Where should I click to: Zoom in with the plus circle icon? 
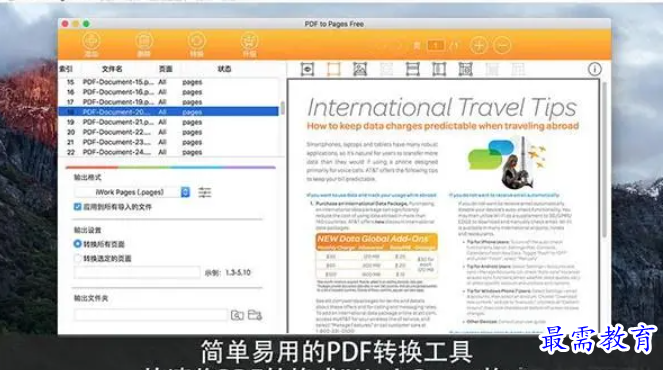coord(478,45)
